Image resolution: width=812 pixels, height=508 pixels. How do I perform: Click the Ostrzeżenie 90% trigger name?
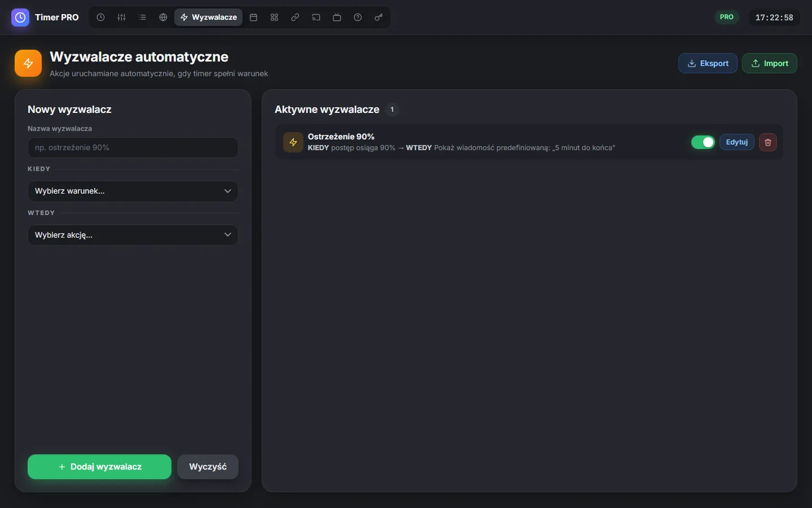(x=341, y=137)
